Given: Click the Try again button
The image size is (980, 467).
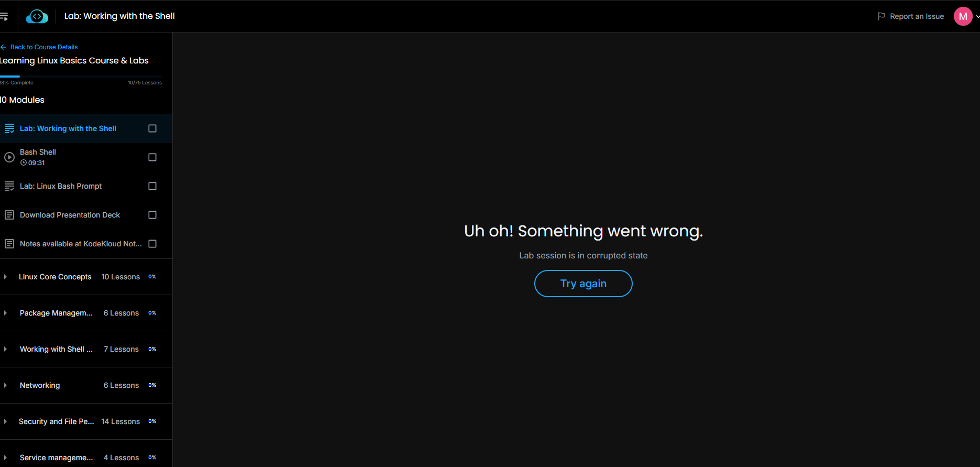Looking at the screenshot, I should pyautogui.click(x=583, y=284).
